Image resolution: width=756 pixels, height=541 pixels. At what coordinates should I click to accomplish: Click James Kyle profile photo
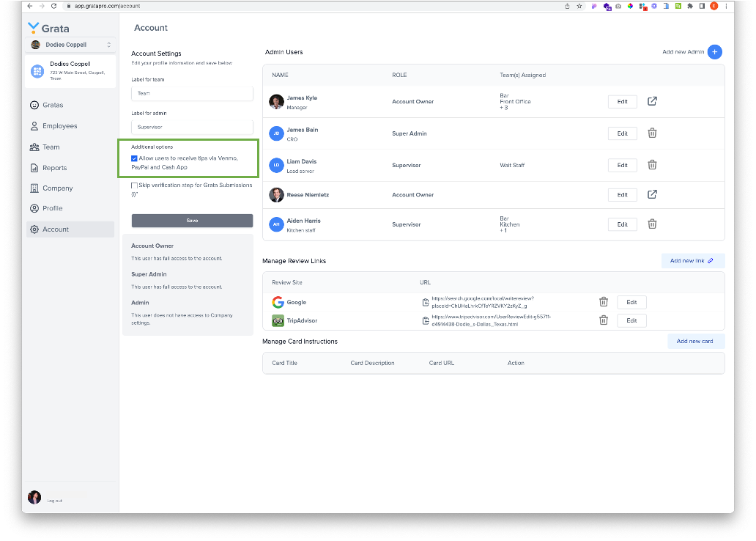coord(276,102)
